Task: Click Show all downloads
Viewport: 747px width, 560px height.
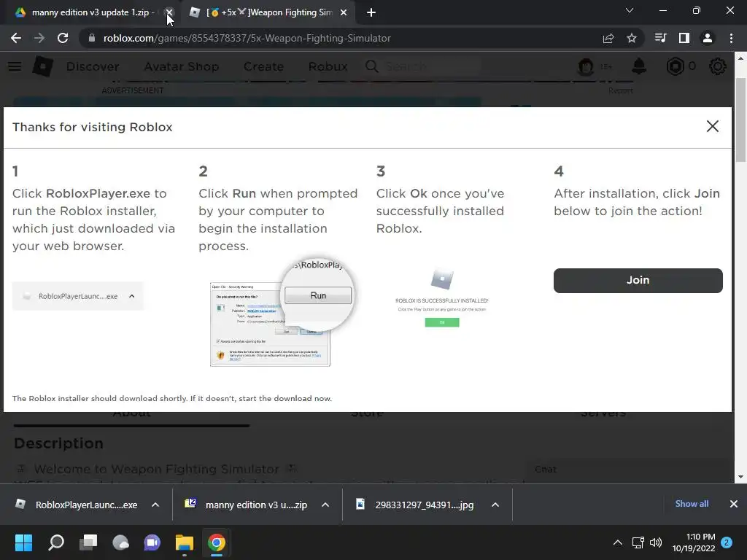Action: pyautogui.click(x=692, y=504)
